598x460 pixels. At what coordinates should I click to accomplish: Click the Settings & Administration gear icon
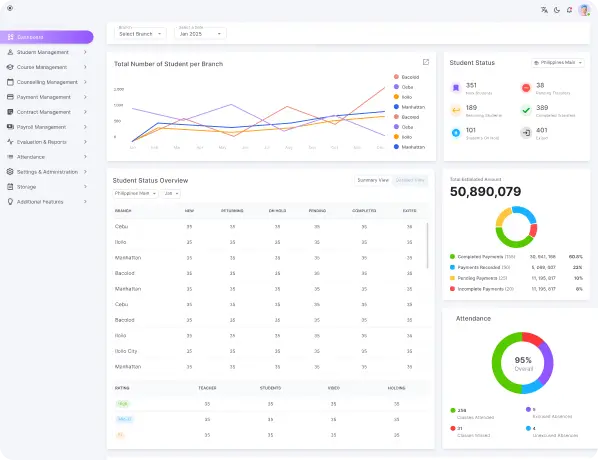[x=10, y=172]
